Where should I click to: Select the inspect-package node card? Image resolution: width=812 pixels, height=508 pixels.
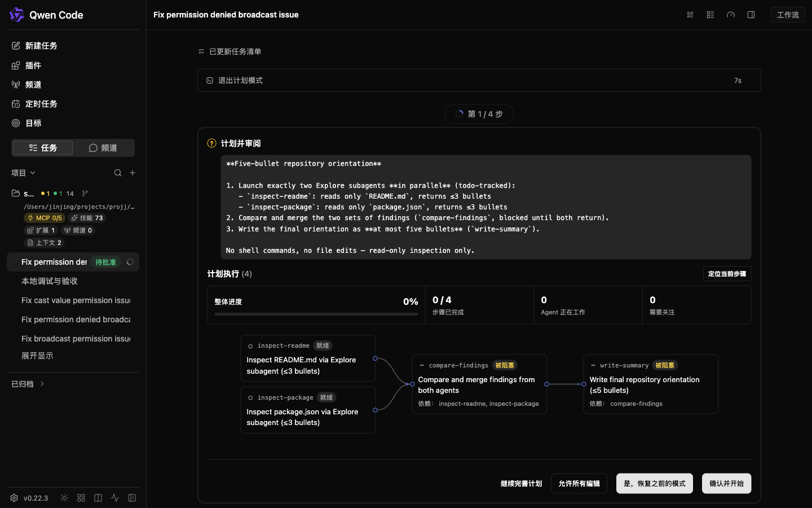click(x=308, y=410)
